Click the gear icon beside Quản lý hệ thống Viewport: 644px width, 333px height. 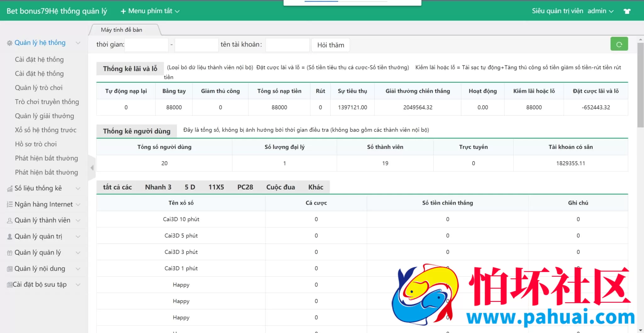tap(10, 43)
